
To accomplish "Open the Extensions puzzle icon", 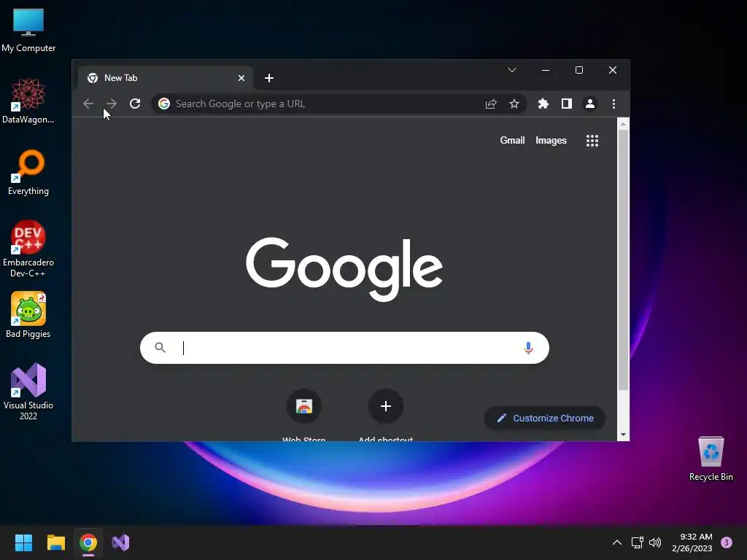I will pos(543,104).
